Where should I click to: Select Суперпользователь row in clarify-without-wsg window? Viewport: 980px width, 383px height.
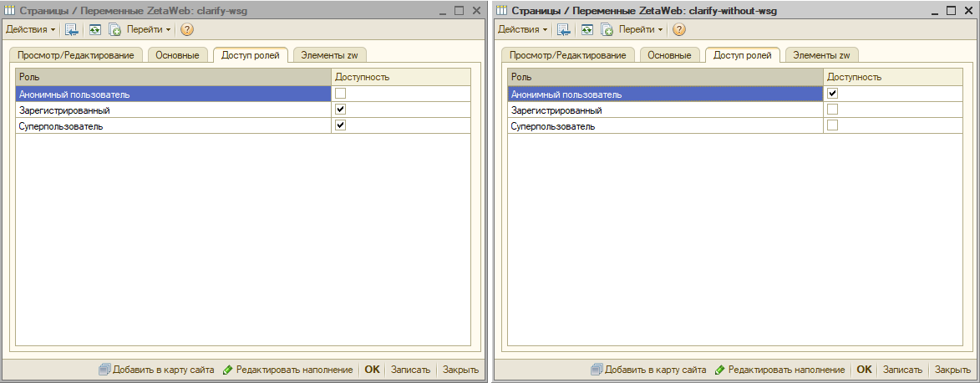point(735,125)
